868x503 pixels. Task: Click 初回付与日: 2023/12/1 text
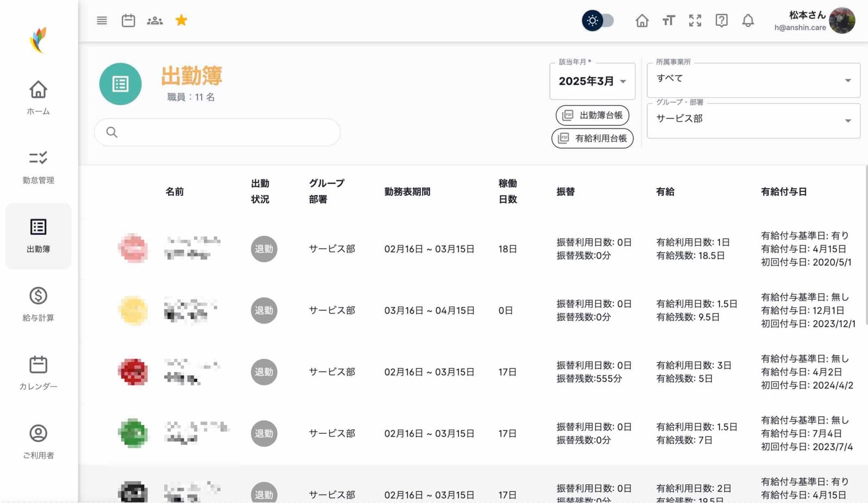point(808,324)
